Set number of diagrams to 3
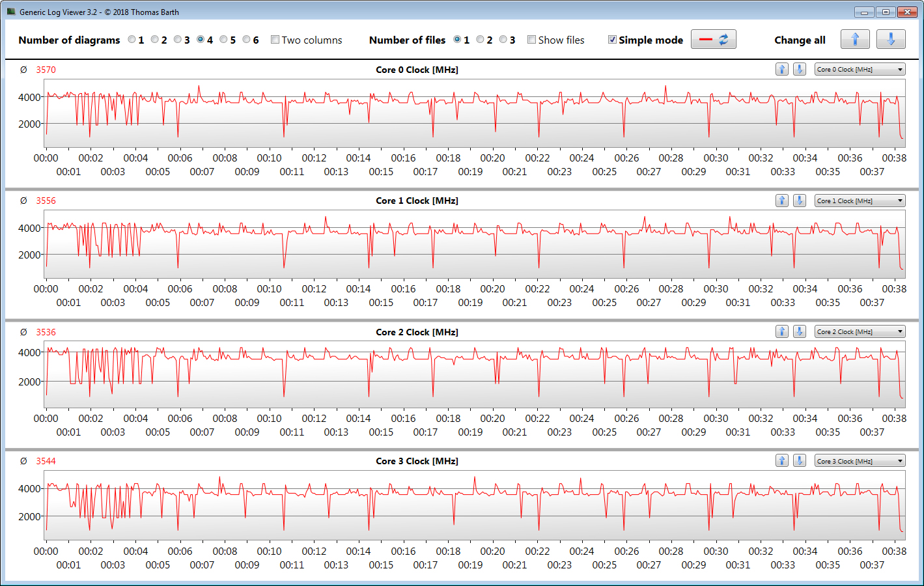Screen dimensions: 924x586 click(178, 40)
